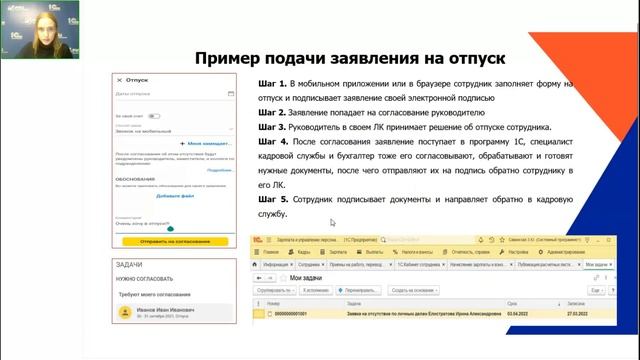Click the 'Требуют моего согласования' heading
640x360 pixels.
click(154, 294)
